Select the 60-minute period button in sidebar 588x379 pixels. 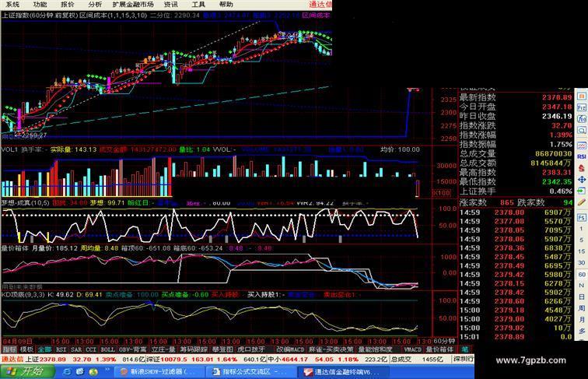click(582, 274)
